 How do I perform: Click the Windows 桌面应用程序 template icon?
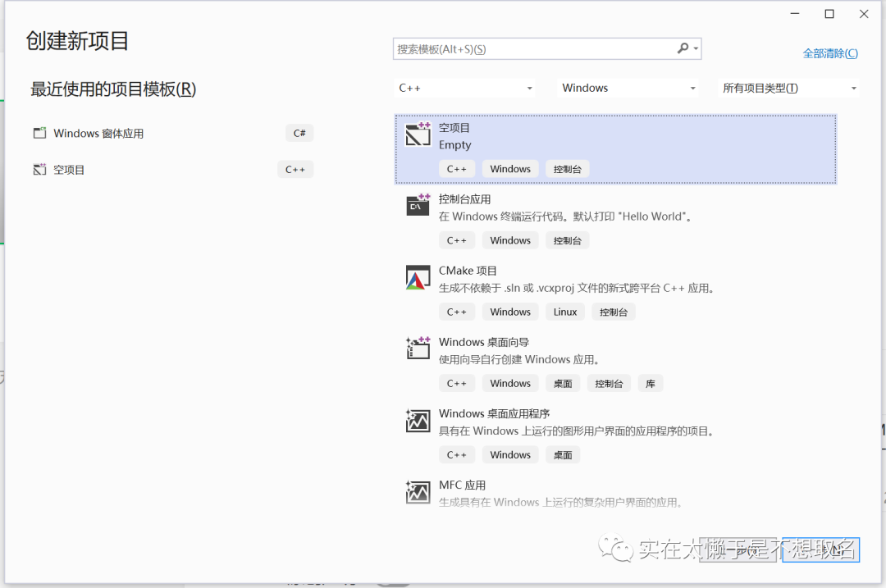[418, 421]
